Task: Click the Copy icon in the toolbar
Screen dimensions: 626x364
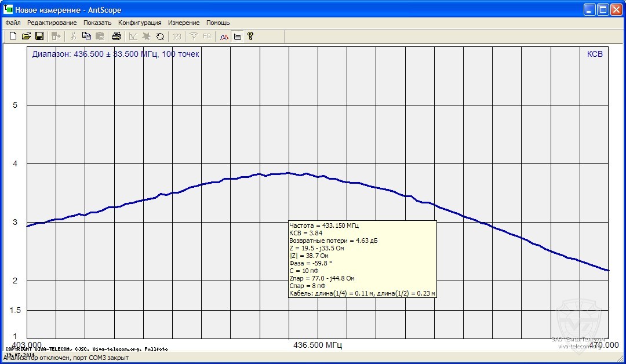Action: pyautogui.click(x=86, y=37)
